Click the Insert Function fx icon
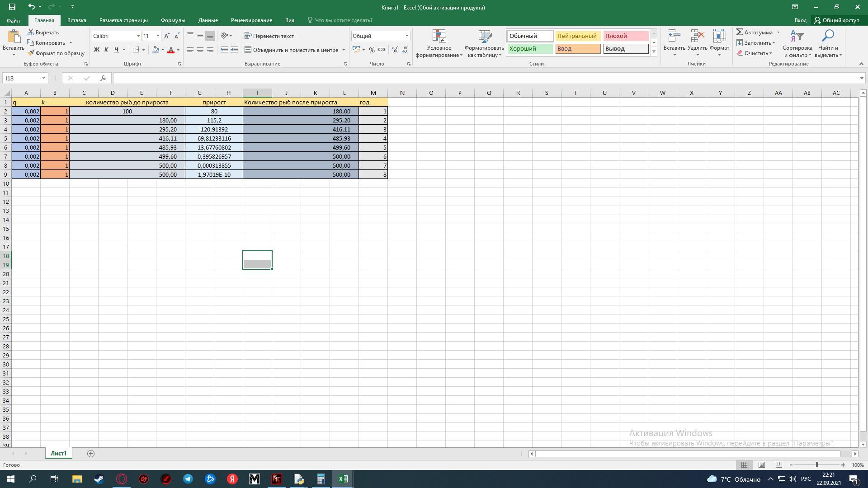868x488 pixels. click(103, 78)
